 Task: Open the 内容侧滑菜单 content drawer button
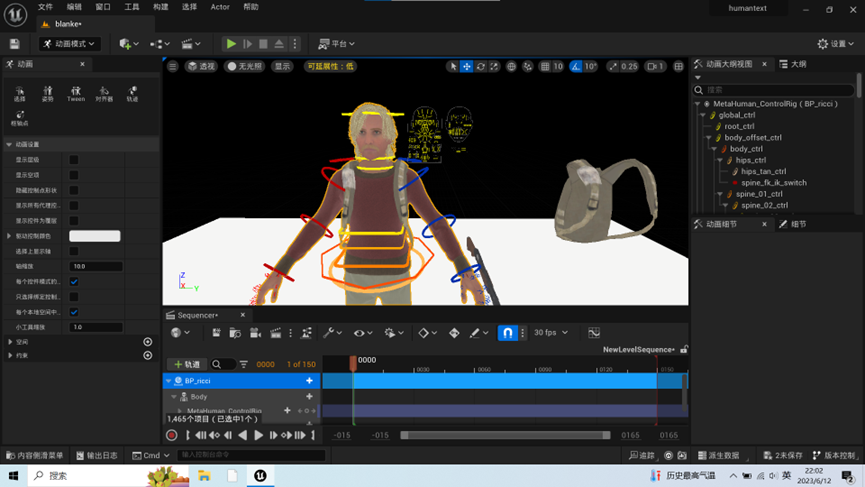tap(34, 456)
